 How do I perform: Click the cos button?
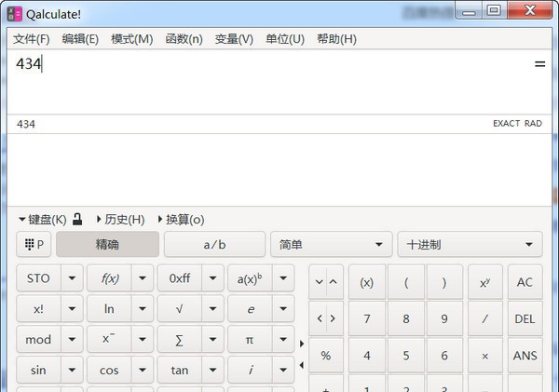(x=109, y=370)
